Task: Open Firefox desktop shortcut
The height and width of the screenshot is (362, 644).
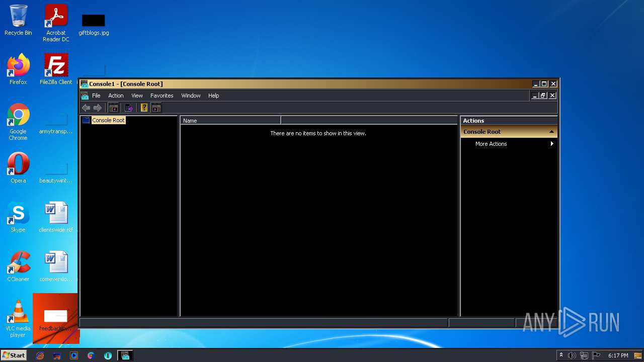Action: coord(18,69)
